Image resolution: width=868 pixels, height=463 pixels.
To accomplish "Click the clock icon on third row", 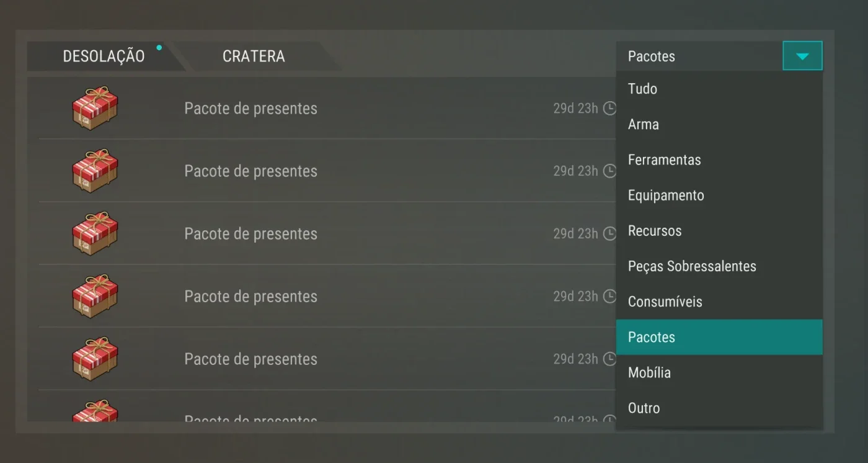I will [610, 234].
